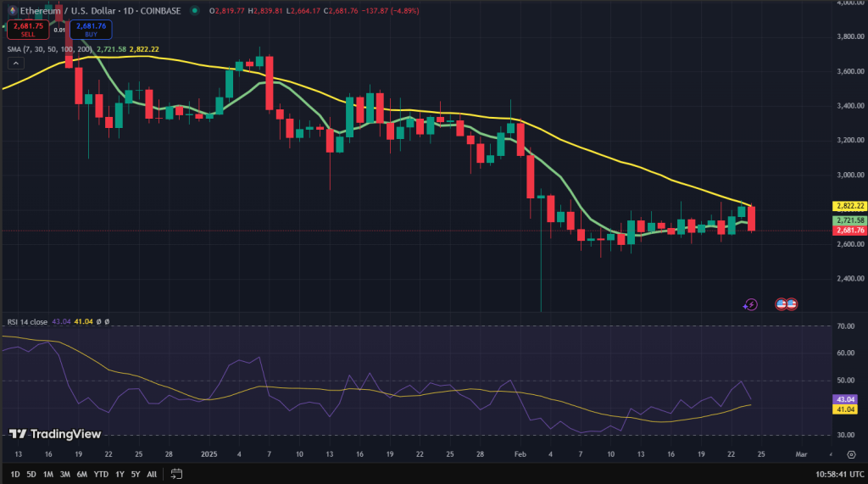The width and height of the screenshot is (868, 484).
Task: Click the 3,000.00 price scale label
Action: point(850,175)
